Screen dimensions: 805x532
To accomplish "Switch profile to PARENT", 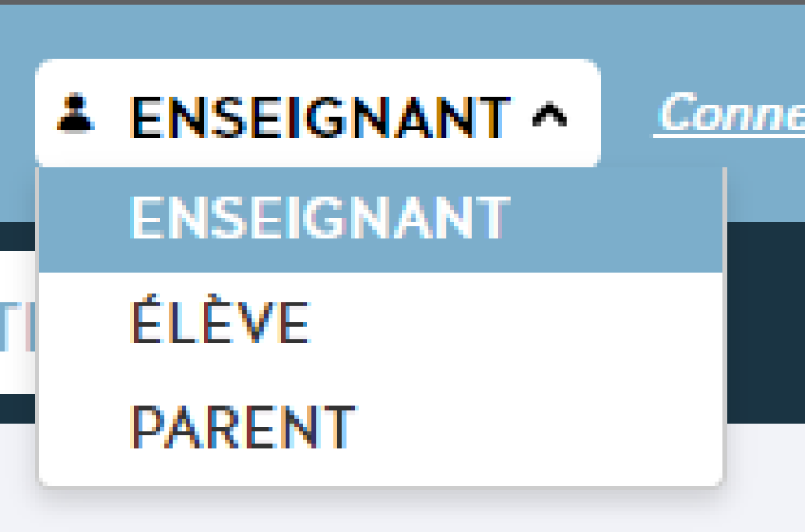I will point(242,427).
